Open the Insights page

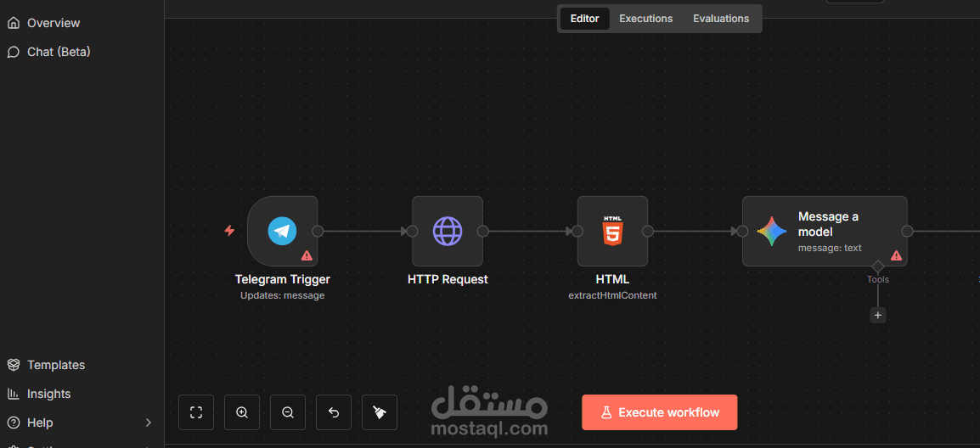pos(39,394)
